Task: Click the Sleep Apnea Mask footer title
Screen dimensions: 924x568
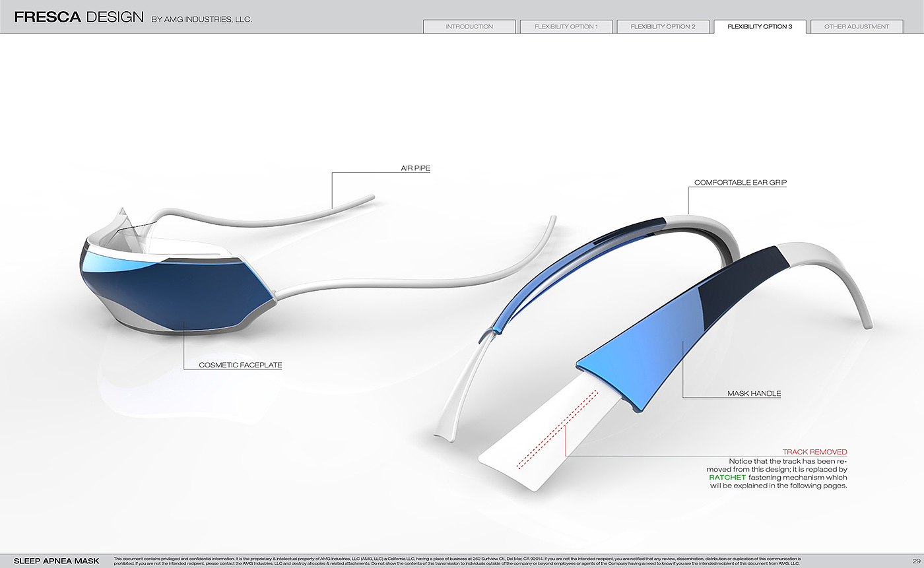Action: [56, 561]
